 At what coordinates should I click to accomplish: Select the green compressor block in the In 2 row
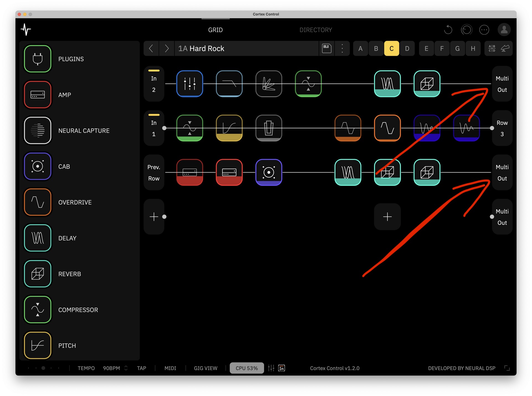tap(308, 84)
